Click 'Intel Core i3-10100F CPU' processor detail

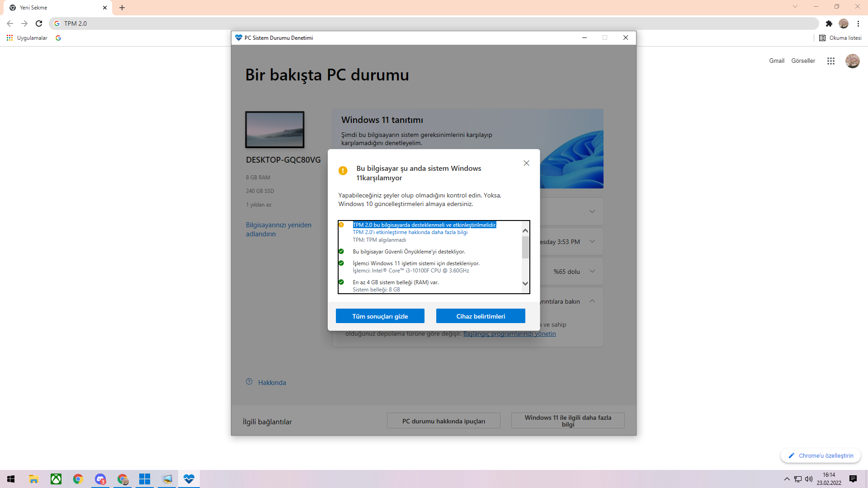[x=411, y=271]
